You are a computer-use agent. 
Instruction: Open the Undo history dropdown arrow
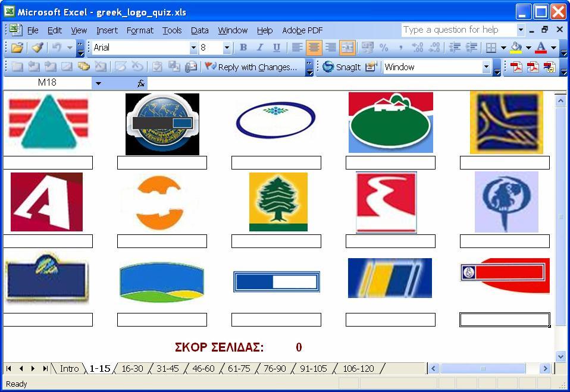click(70, 48)
